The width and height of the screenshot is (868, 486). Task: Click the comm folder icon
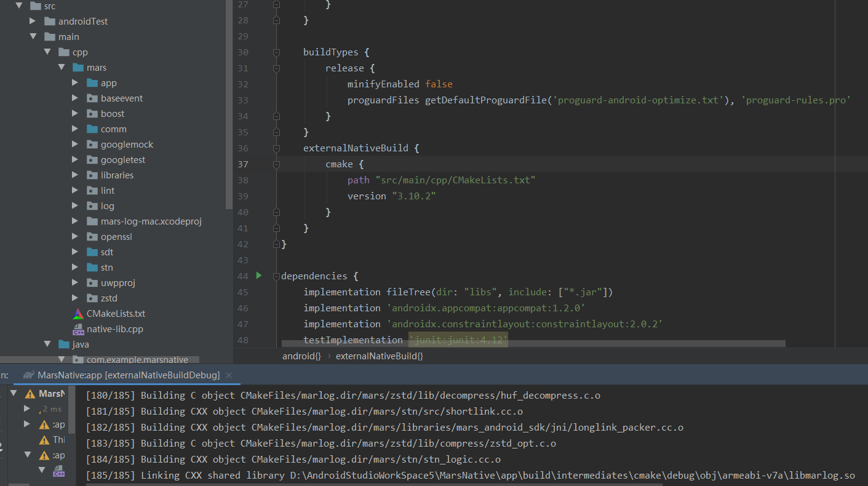[92, 129]
